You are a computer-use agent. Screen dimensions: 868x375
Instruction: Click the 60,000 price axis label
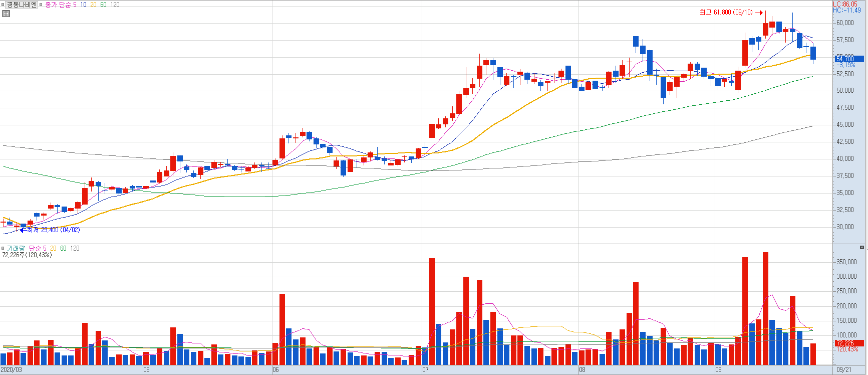[x=845, y=23]
